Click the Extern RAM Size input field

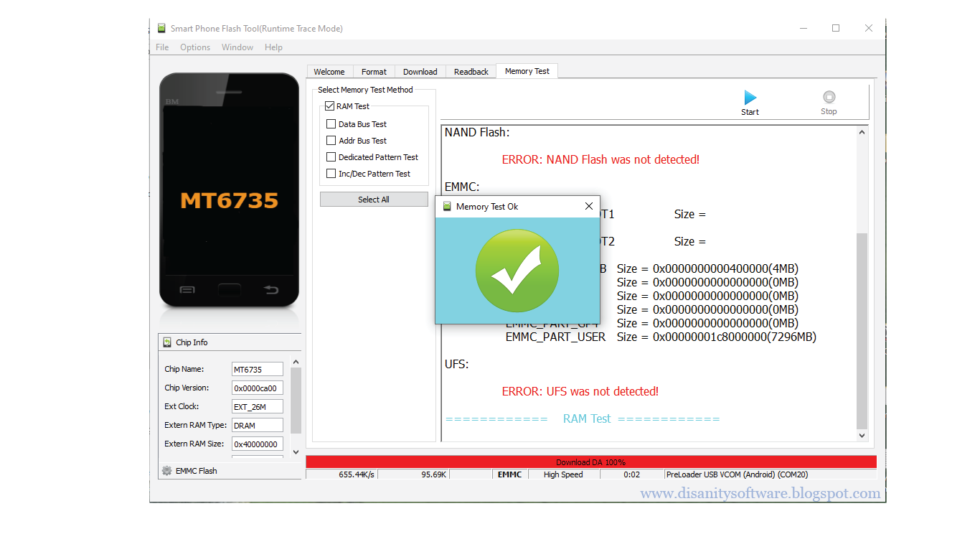pos(257,444)
